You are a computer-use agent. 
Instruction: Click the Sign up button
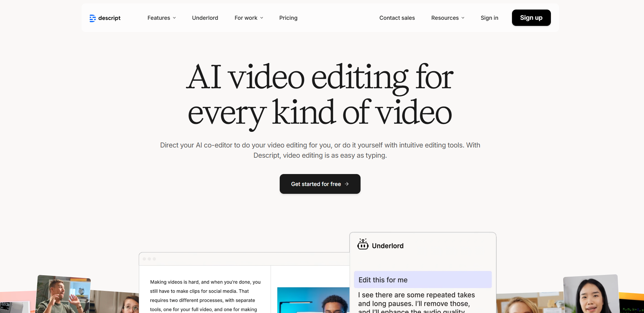pyautogui.click(x=531, y=18)
